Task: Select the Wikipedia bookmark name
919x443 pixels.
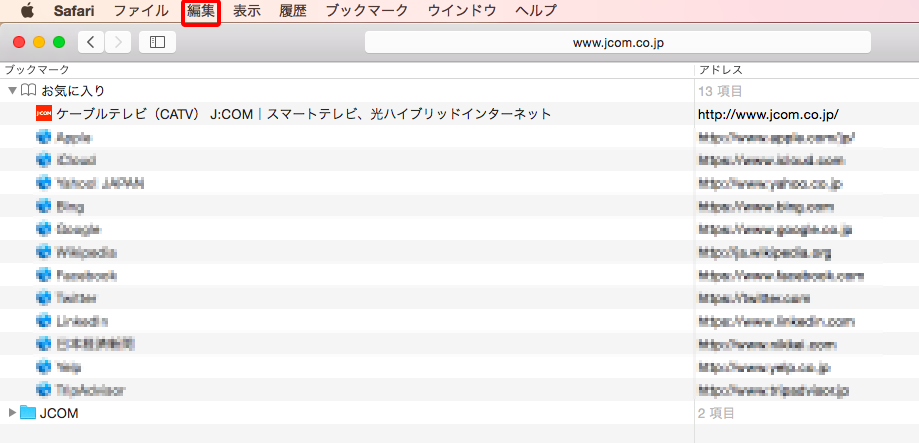Action: point(86,253)
